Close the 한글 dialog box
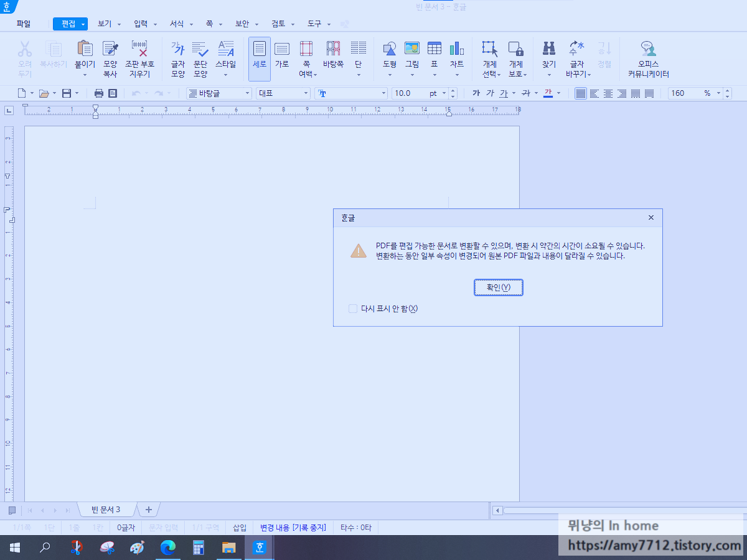This screenshot has height=560, width=747. [651, 218]
